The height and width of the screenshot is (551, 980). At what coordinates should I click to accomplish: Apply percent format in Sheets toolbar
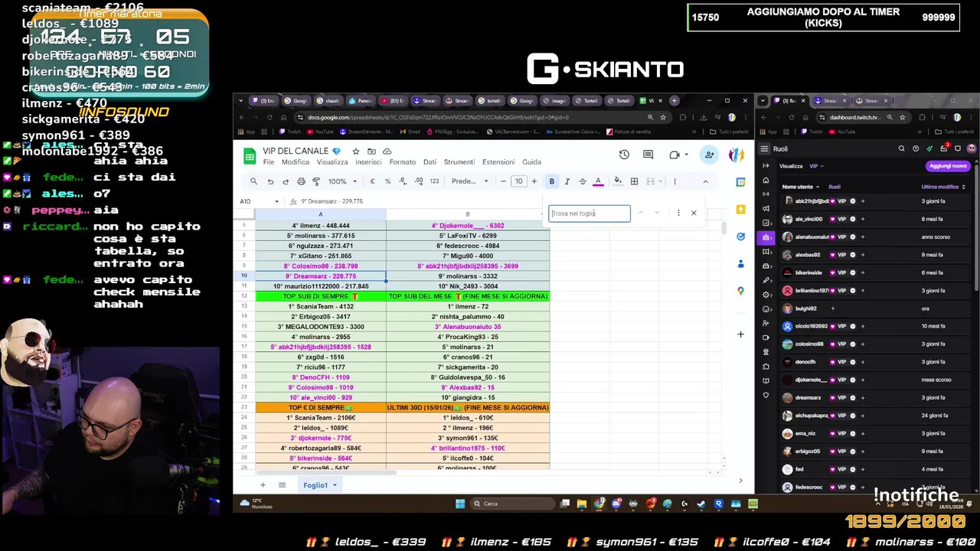tap(387, 181)
